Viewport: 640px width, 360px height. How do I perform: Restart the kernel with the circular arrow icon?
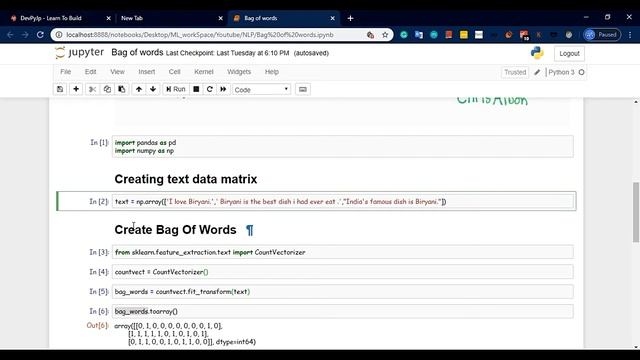pyautogui.click(x=210, y=89)
